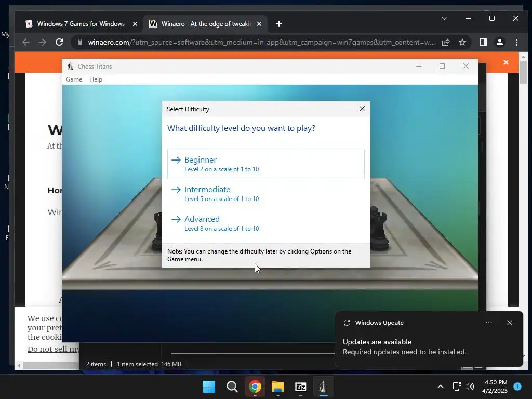Screen dimensions: 532x399
Task: Open the network status tray icon
Action: point(457,387)
